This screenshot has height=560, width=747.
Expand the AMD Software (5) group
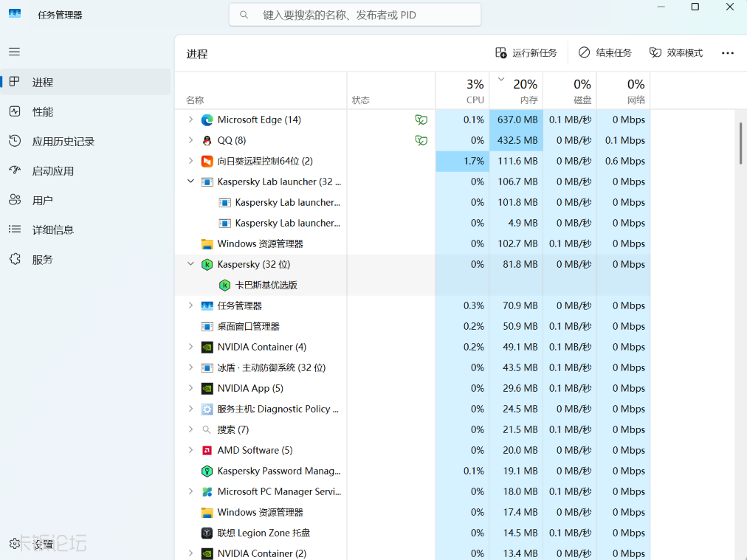point(190,450)
